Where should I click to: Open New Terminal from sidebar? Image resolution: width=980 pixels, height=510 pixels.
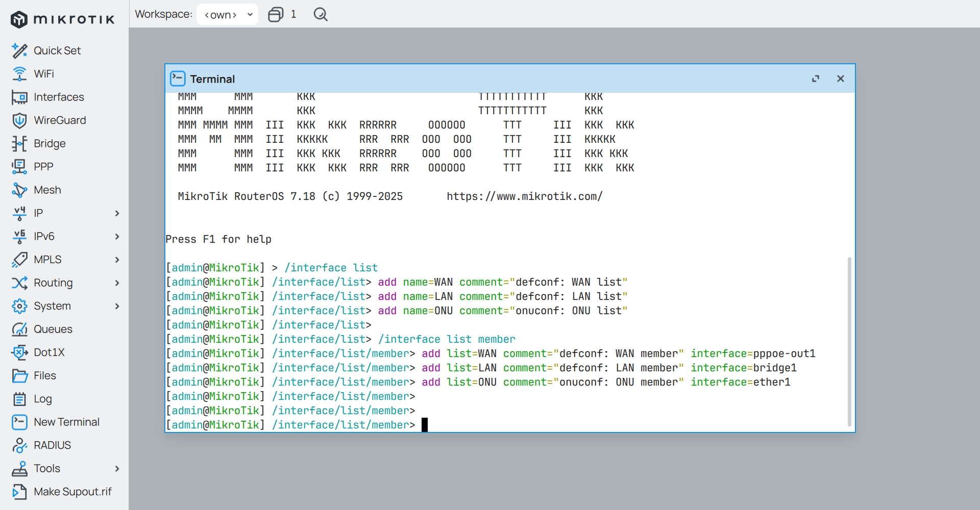(x=66, y=422)
